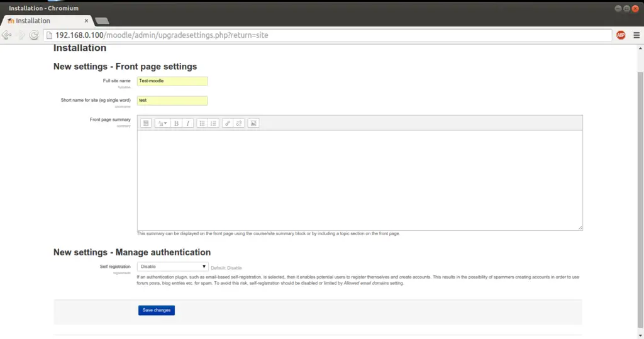This screenshot has height=339, width=644.
Task: Click the 'New settings - Front page settings' heading
Action: (125, 67)
